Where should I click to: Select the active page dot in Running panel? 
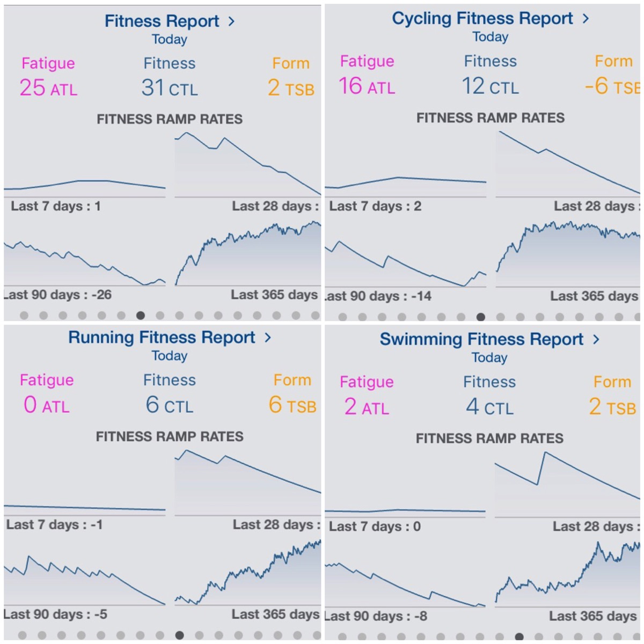click(180, 635)
